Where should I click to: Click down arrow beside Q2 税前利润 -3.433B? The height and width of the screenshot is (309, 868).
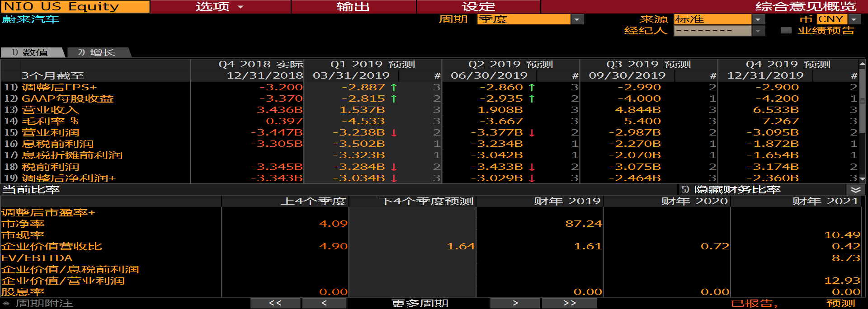[x=532, y=167]
